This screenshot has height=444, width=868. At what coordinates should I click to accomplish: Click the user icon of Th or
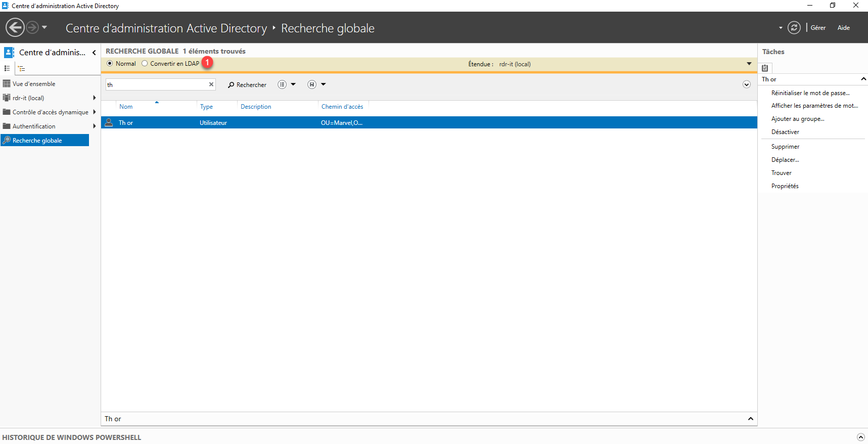tap(109, 122)
